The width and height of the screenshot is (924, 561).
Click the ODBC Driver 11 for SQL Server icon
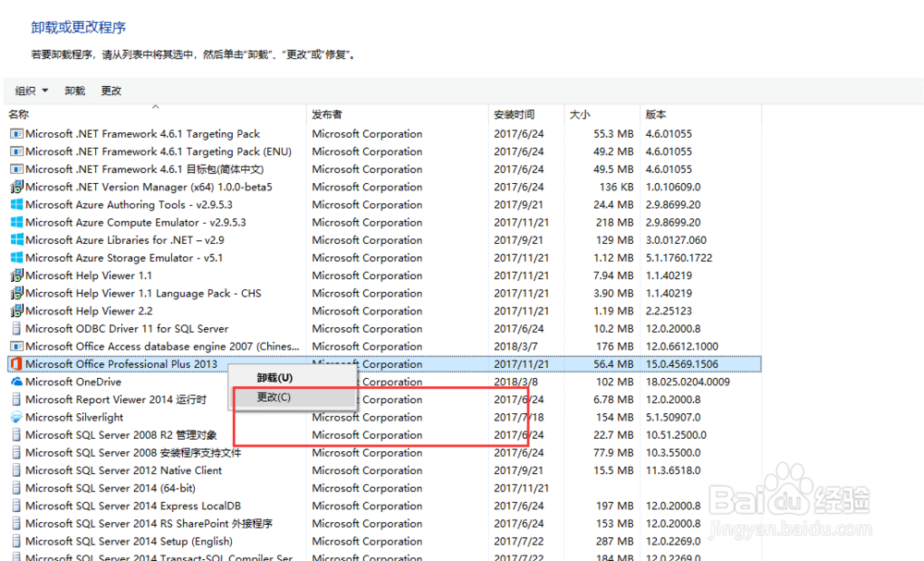(17, 328)
